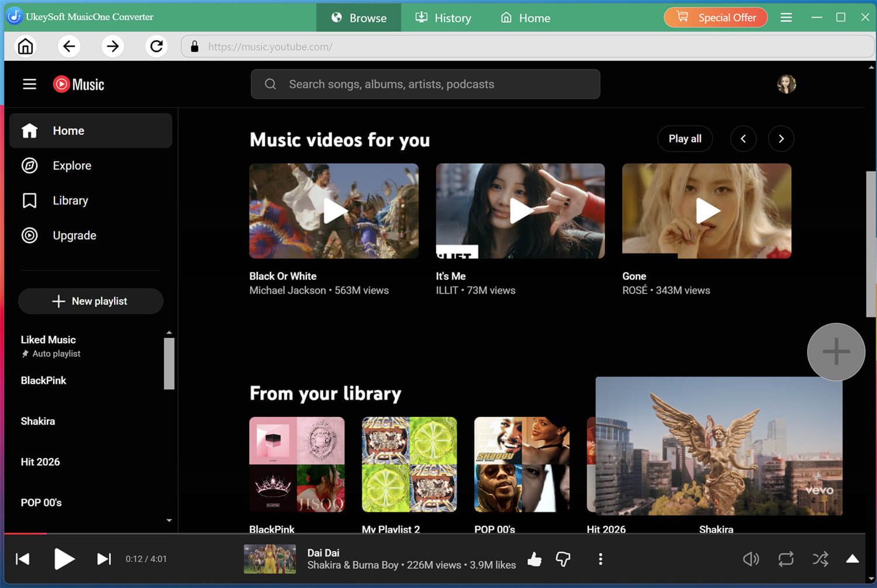This screenshot has height=588, width=877.
Task: Open the three-dot more options menu
Action: [x=600, y=559]
